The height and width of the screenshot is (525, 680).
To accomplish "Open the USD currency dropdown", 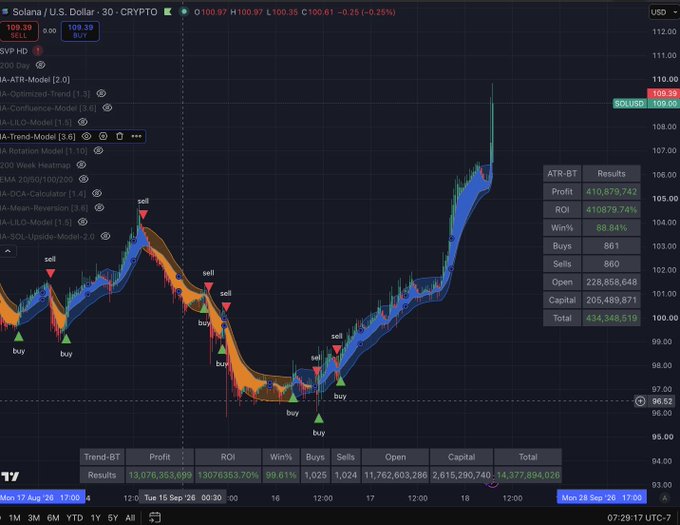I will tap(664, 12).
